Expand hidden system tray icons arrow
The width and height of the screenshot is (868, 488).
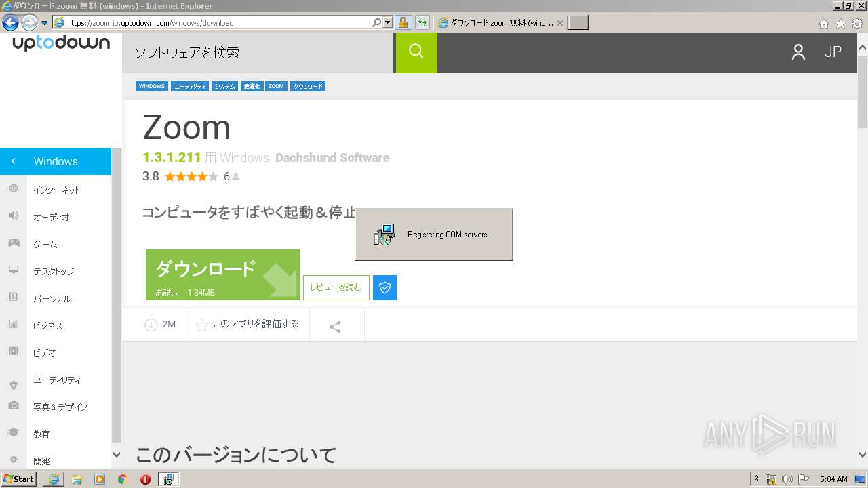[x=757, y=479]
